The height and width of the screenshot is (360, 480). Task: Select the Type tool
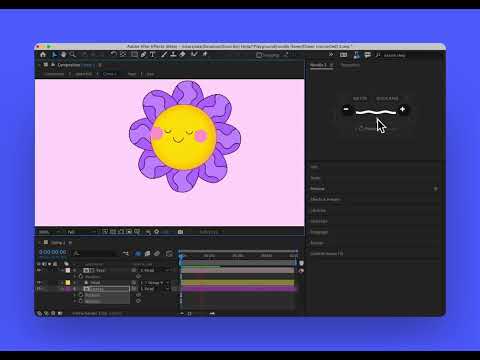(x=153, y=55)
